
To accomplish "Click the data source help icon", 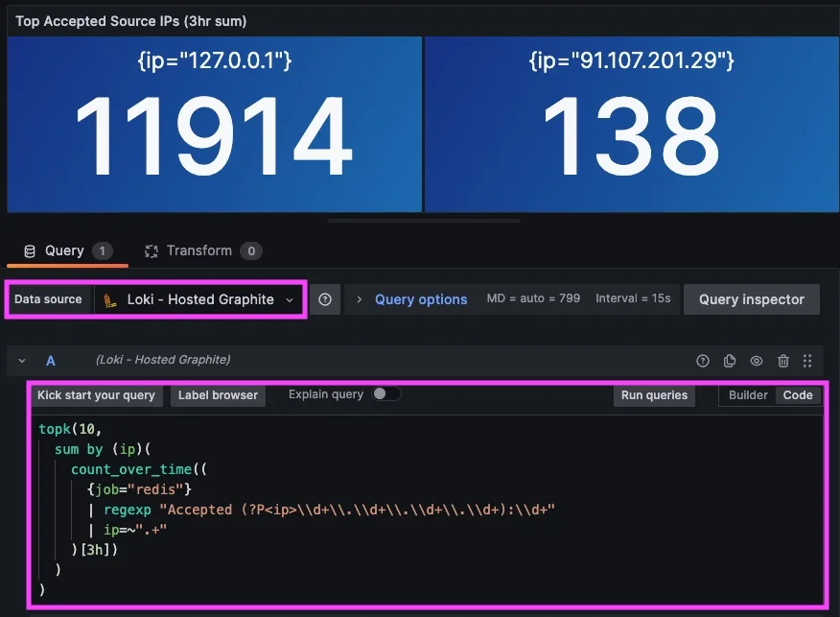I will 325,299.
